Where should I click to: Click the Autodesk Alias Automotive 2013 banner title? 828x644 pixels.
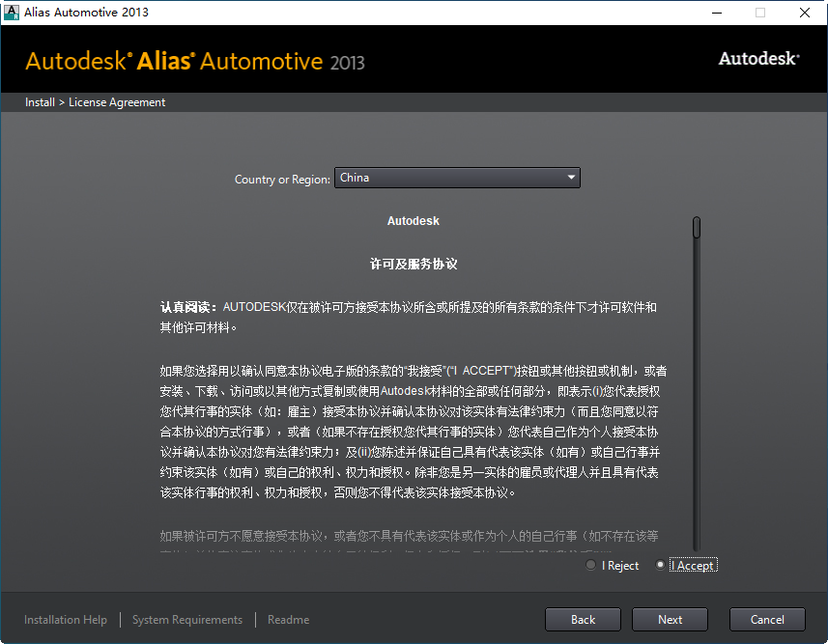click(195, 61)
